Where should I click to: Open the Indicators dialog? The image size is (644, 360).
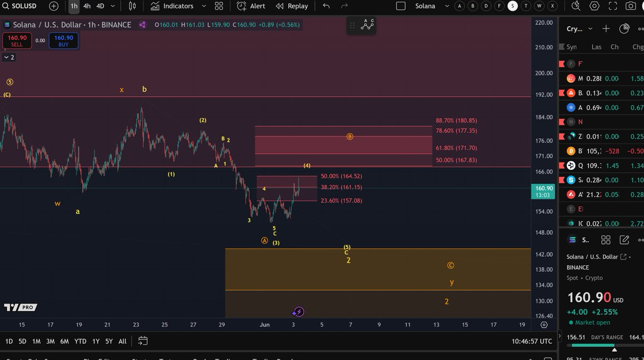(172, 6)
